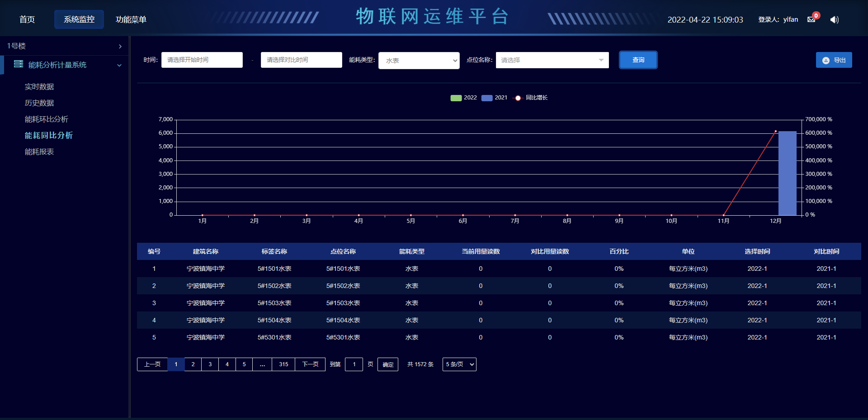Go to page 5
This screenshot has height=420, width=868.
[x=244, y=364]
